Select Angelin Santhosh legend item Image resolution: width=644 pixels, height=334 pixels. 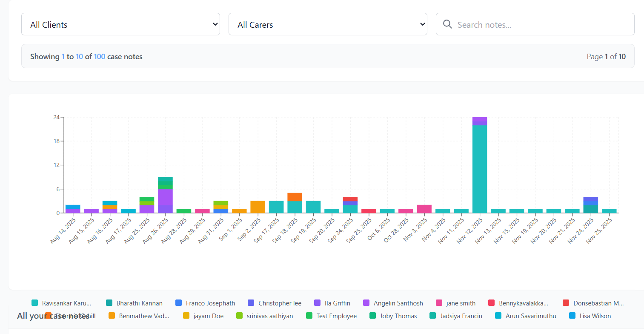pos(398,303)
